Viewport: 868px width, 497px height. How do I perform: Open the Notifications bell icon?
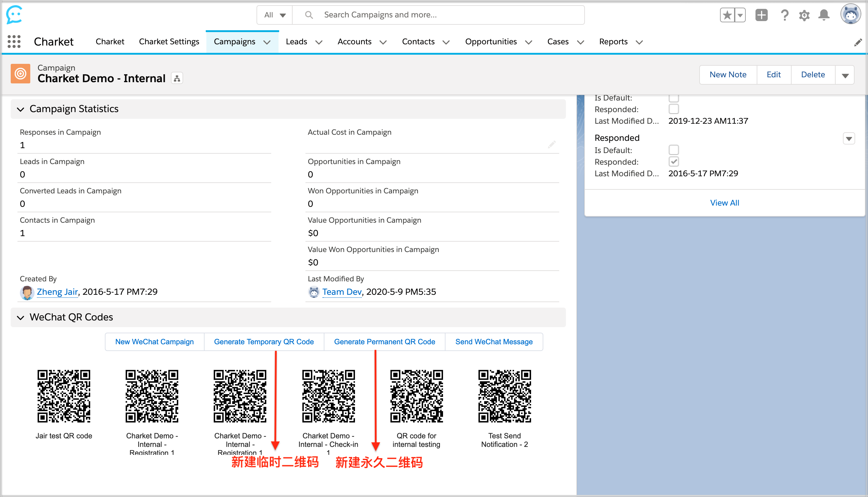(824, 15)
